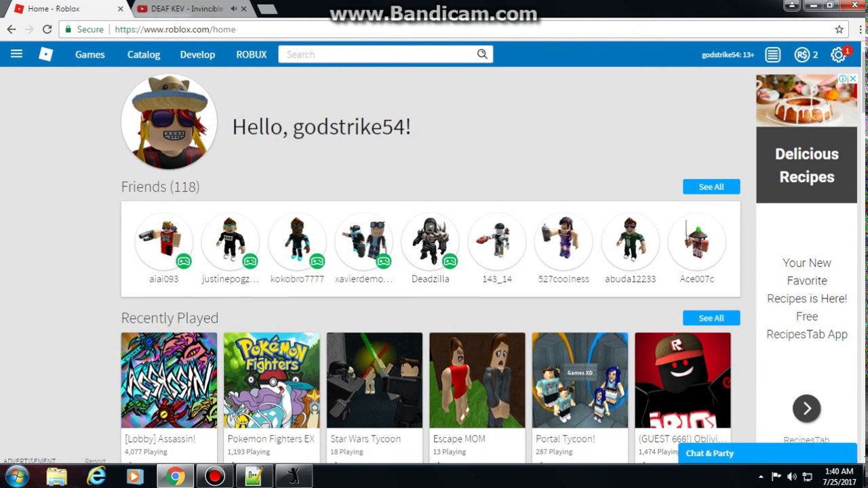Click the Recently Played heading
868x488 pixels.
click(x=170, y=318)
